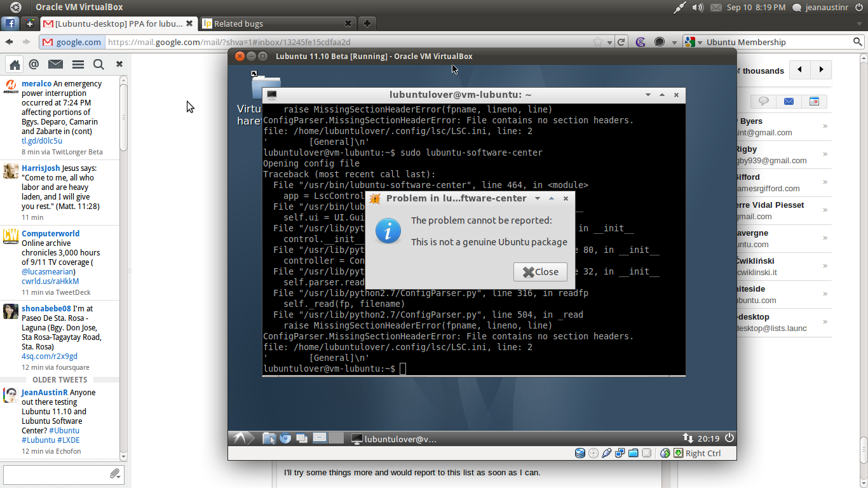This screenshot has width=868, height=488.
Task: Select the terminal task in the Lubuntu taskbar
Action: pyautogui.click(x=395, y=439)
